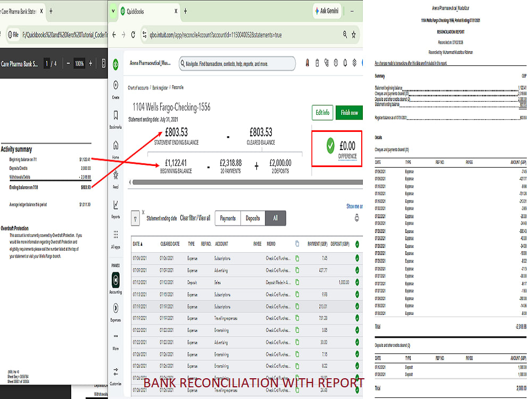Toggle cleared status for 07/15/2021 Subscriptions 9.98
The image size is (532, 399).
[357, 295]
